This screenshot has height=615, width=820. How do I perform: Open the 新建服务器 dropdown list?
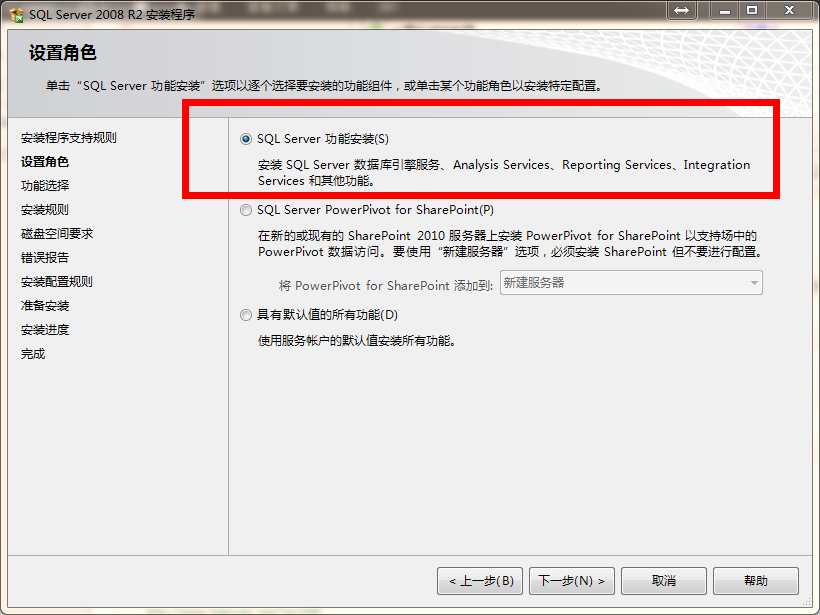click(x=631, y=283)
